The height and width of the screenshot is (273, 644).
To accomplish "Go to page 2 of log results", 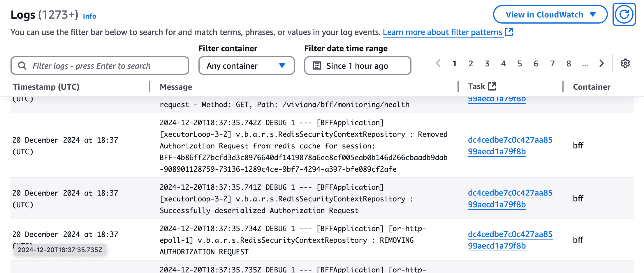I will coord(471,63).
